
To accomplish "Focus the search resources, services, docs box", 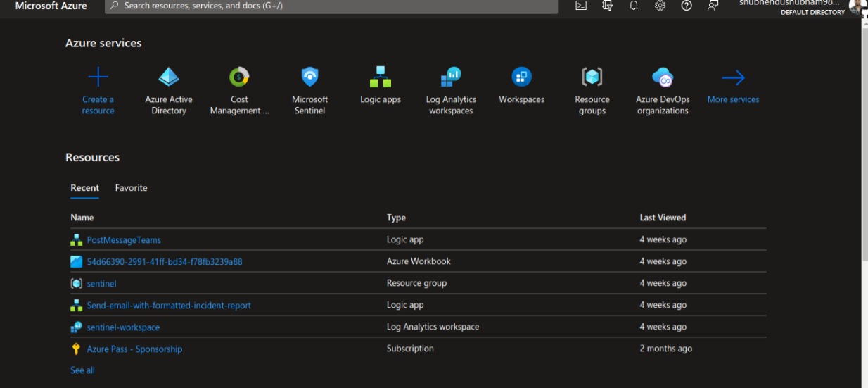I will coord(331,6).
